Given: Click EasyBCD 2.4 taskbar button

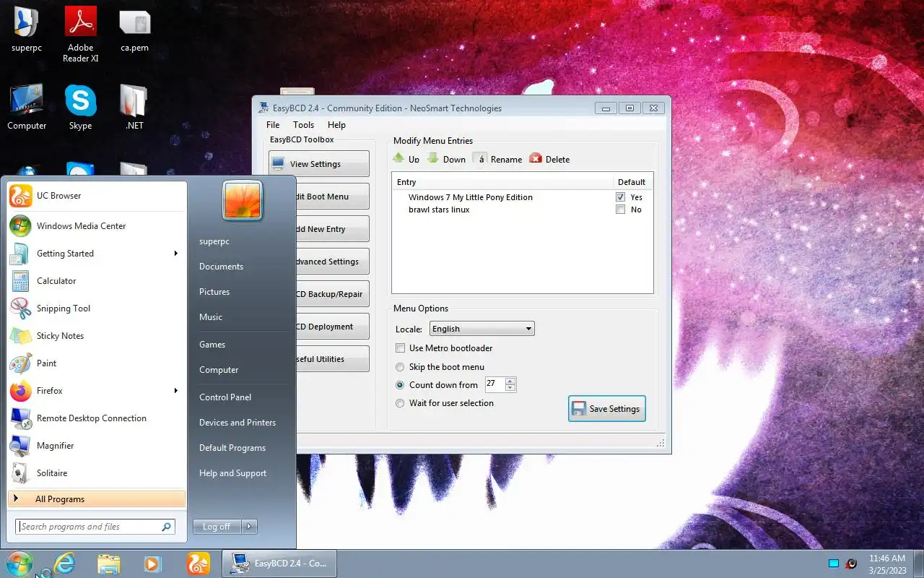Looking at the screenshot, I should [279, 564].
